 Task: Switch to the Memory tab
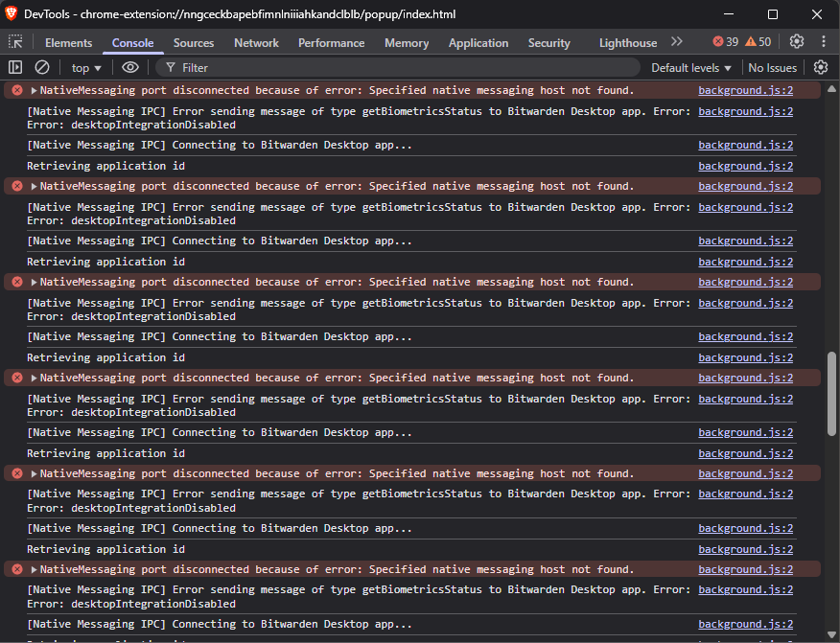click(x=407, y=43)
